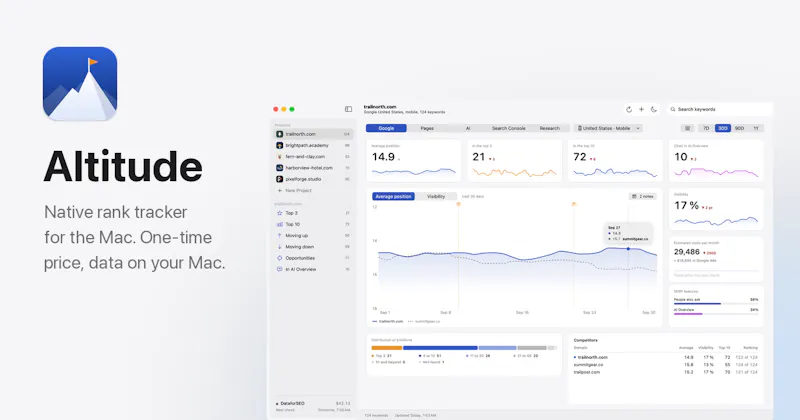Open the Top 10 keyword filter
Image resolution: width=800 pixels, height=420 pixels.
point(313,224)
